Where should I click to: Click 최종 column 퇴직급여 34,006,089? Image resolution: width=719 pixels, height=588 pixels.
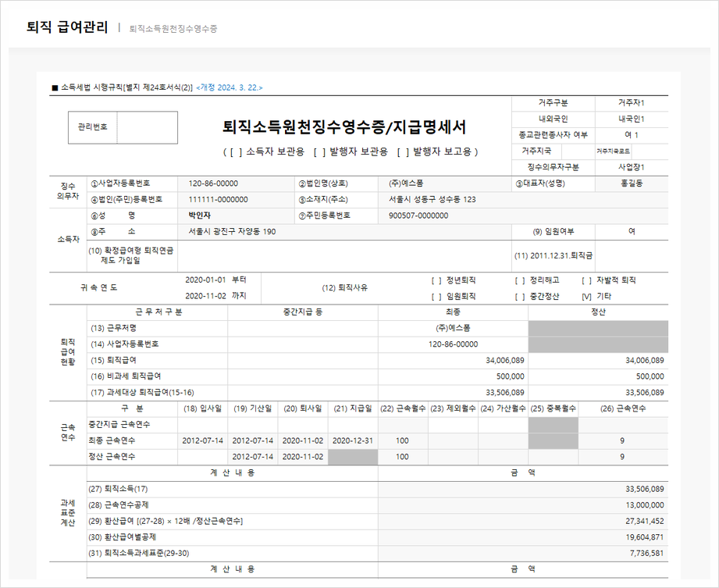coord(505,361)
